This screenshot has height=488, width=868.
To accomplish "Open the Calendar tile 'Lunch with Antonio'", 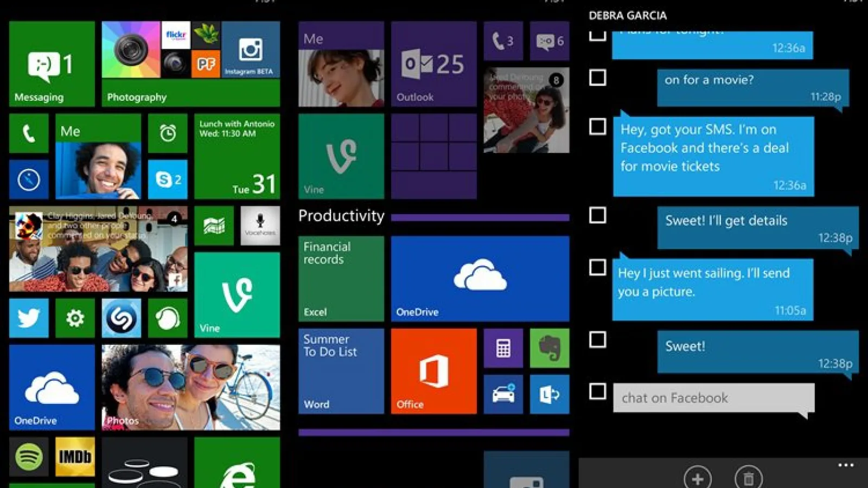I will click(x=237, y=156).
